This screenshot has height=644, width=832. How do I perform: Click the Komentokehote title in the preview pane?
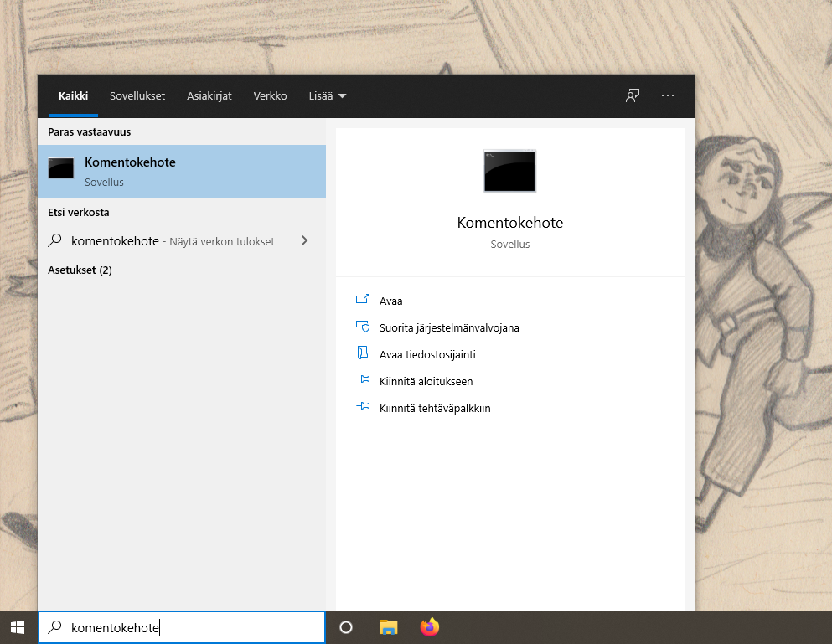click(510, 222)
